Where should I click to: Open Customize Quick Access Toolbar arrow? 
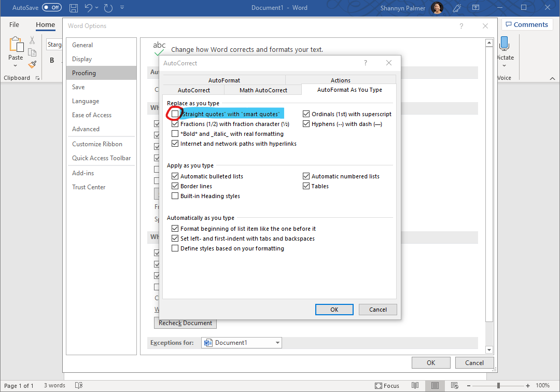pos(122,7)
